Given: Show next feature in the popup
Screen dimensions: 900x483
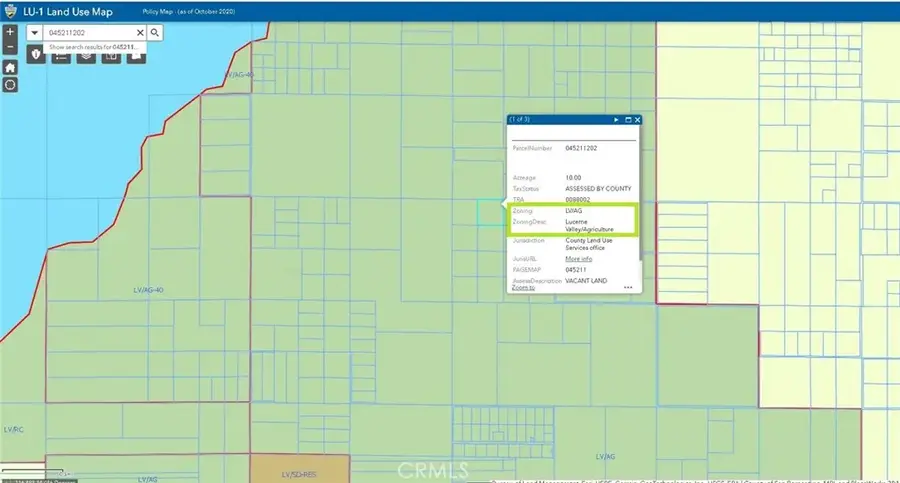Looking at the screenshot, I should 616,120.
